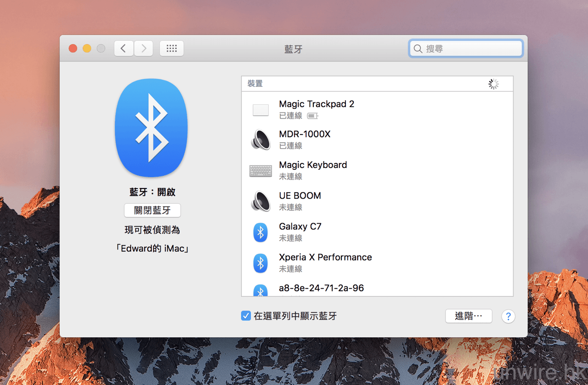Open the show-all preferences grid

tap(172, 48)
